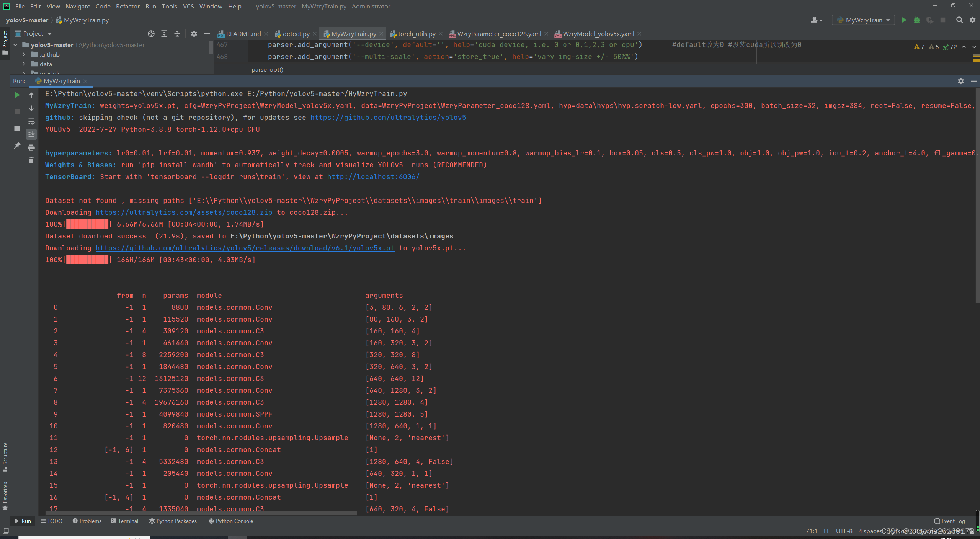Open the MyWzryTrain run configuration dropdown
The image size is (980, 539).
point(863,20)
